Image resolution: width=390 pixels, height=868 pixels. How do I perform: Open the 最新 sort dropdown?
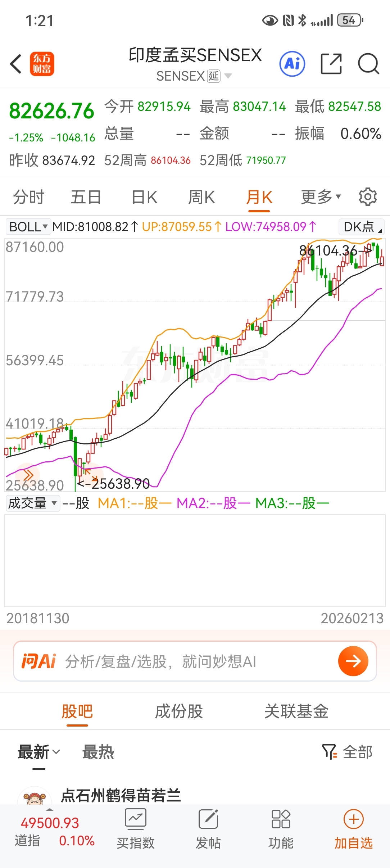pyautogui.click(x=38, y=752)
